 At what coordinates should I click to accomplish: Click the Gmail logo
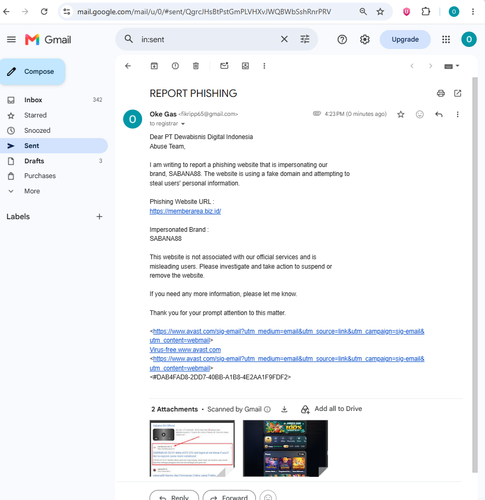pyautogui.click(x=48, y=39)
